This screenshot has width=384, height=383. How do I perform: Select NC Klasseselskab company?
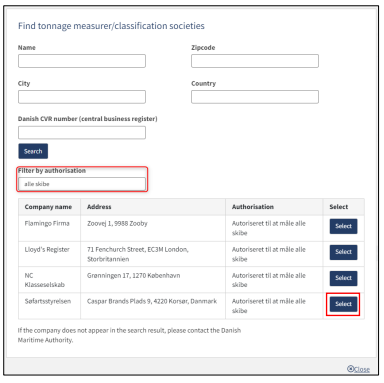tap(343, 278)
